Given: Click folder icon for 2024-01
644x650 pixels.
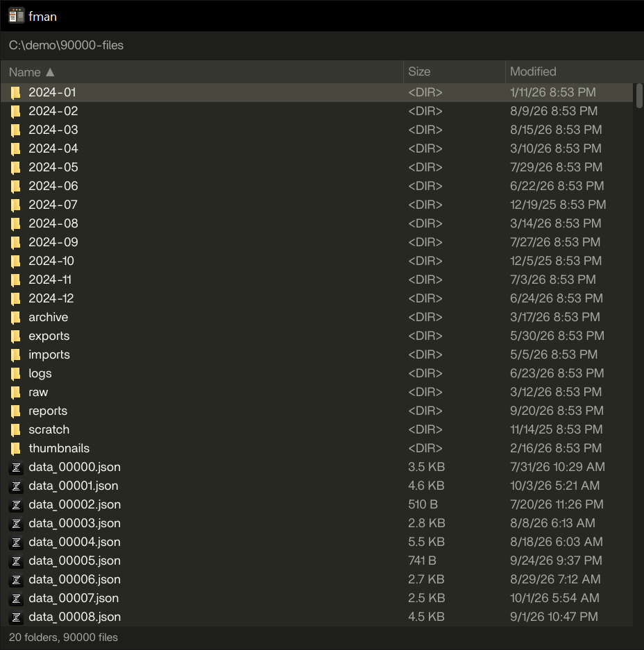Looking at the screenshot, I should click(15, 92).
